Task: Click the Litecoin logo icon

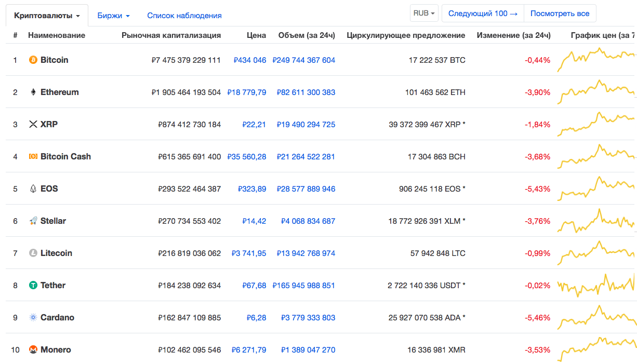Action: (x=33, y=253)
